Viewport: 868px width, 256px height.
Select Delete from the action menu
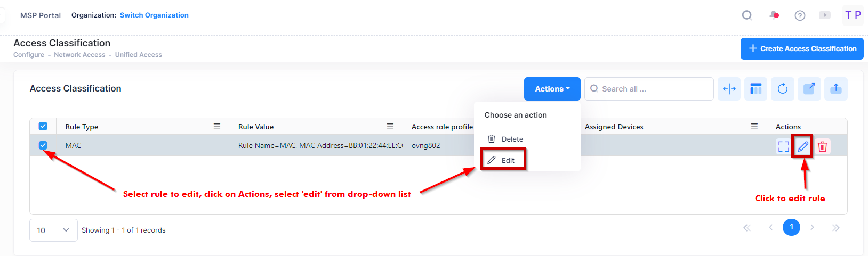tap(507, 139)
